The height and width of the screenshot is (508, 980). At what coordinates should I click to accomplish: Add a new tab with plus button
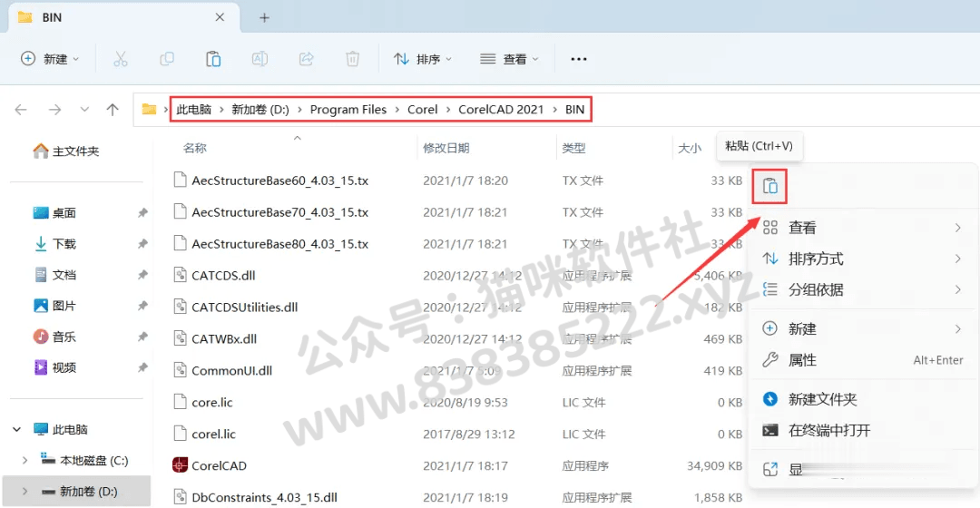coord(264,17)
